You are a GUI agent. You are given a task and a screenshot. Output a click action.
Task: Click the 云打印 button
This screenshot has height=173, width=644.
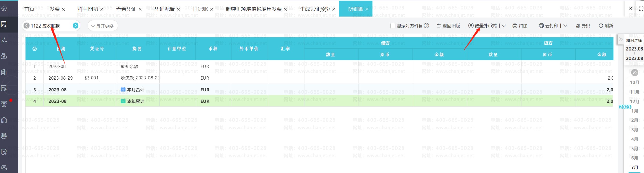(549, 26)
